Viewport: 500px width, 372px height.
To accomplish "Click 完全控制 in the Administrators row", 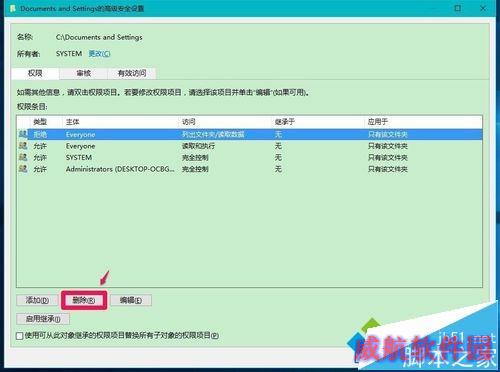I will tap(195, 169).
